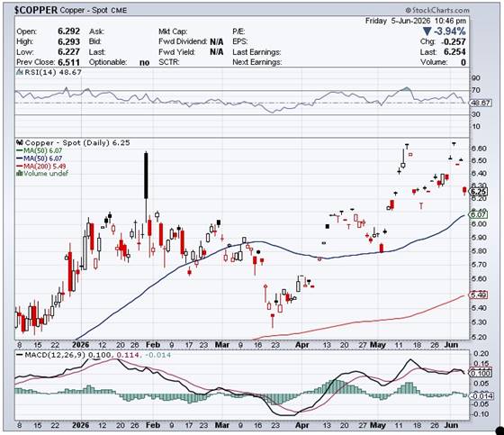Click the 70 level on the RSI scale
The width and height of the screenshot is (504, 435).
click(x=476, y=90)
